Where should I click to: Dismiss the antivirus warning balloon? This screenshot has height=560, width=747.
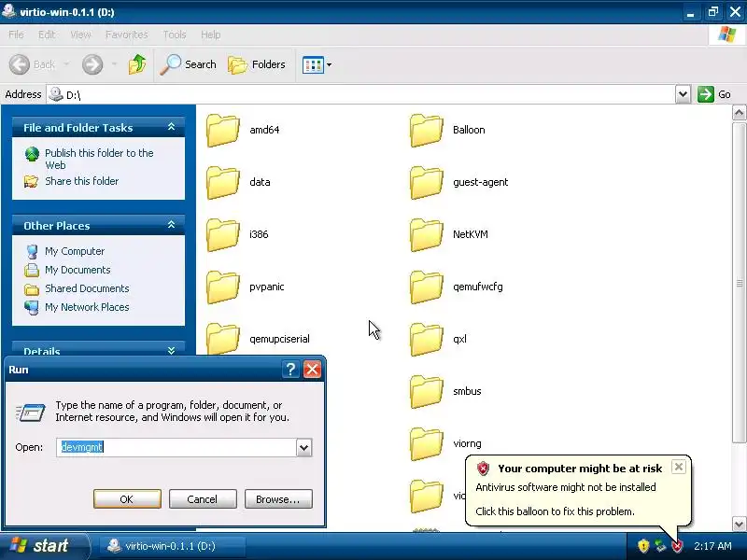coord(679,467)
